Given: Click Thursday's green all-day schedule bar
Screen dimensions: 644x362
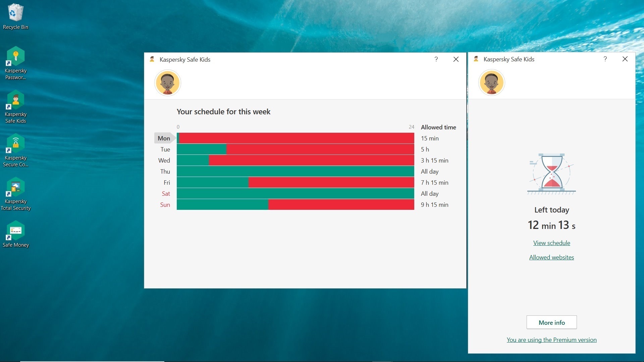Looking at the screenshot, I should coord(295,171).
